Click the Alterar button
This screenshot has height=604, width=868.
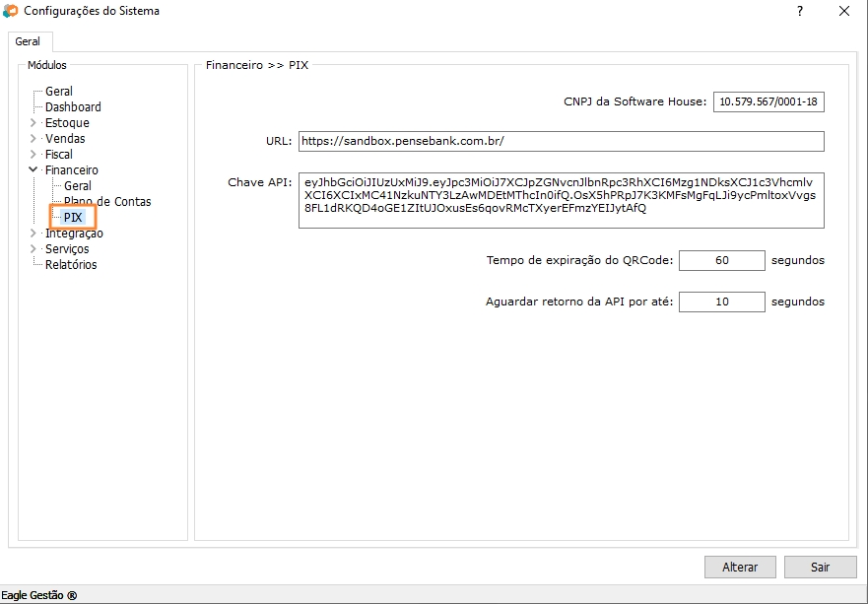coord(740,567)
